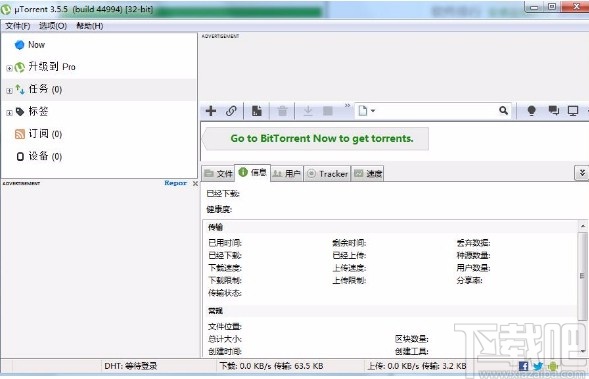This screenshot has height=379, width=589.
Task: Close the sidebar advertisement
Action: coord(195,183)
